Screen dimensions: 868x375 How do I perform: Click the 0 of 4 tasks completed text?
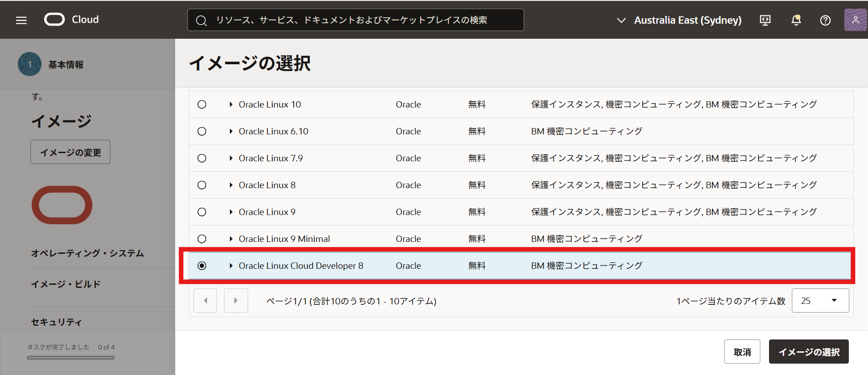pyautogui.click(x=71, y=347)
